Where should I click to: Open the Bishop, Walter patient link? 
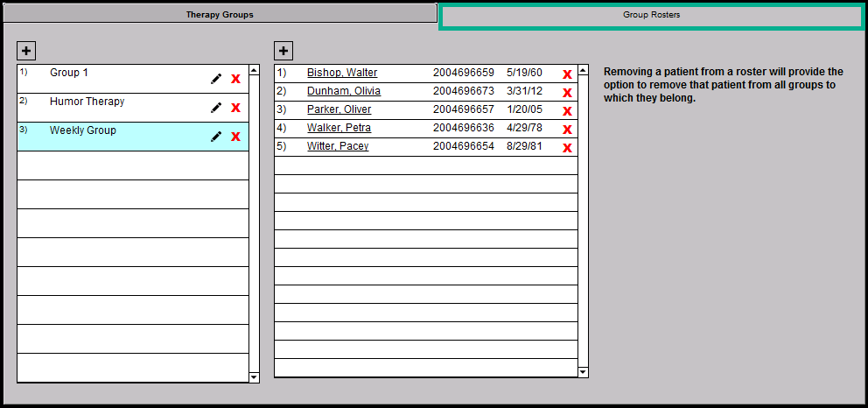click(x=341, y=73)
